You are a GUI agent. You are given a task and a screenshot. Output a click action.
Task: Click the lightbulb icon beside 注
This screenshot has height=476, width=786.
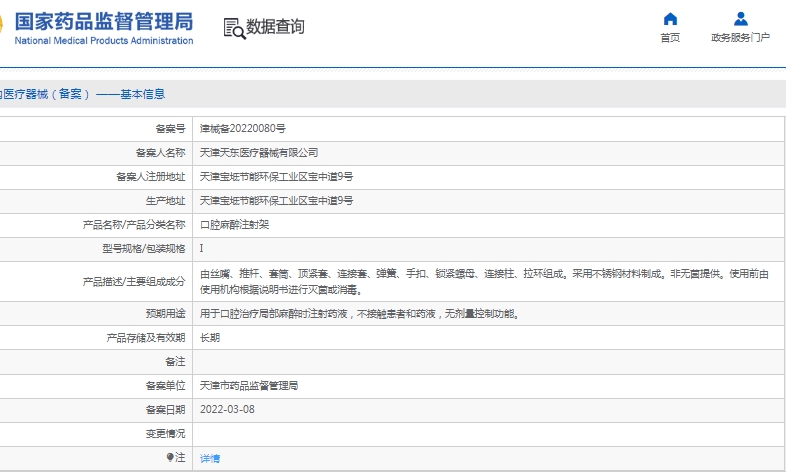(x=170, y=457)
